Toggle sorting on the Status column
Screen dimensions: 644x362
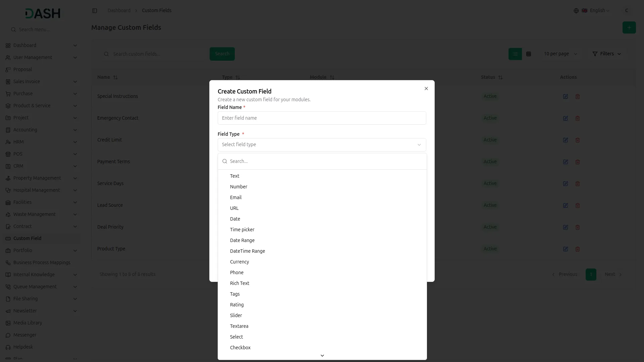pos(500,77)
